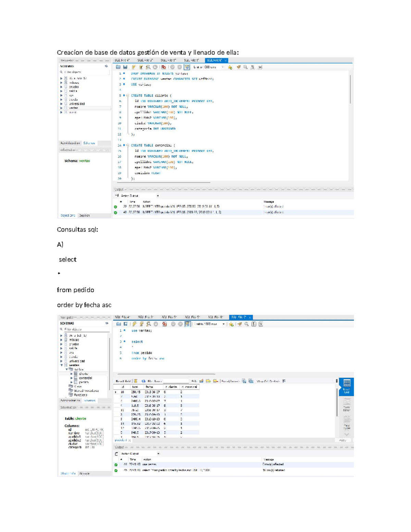Screen dimensions: 411x532
Task: Open the Limit to 1000 rows dropdown above the pedido query
Action: point(224,324)
